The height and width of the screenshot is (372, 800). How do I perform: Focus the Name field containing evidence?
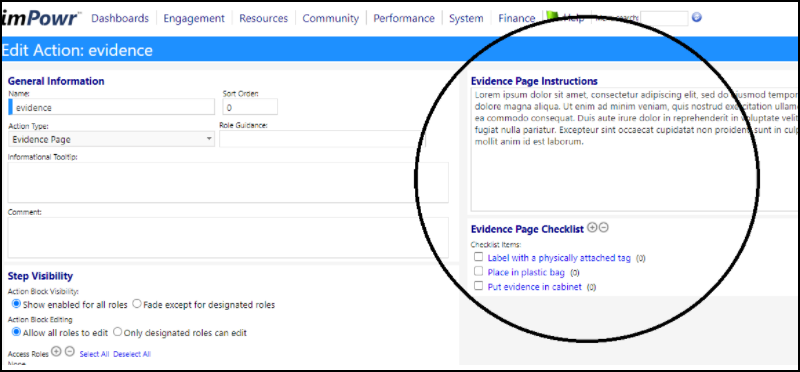(112, 107)
